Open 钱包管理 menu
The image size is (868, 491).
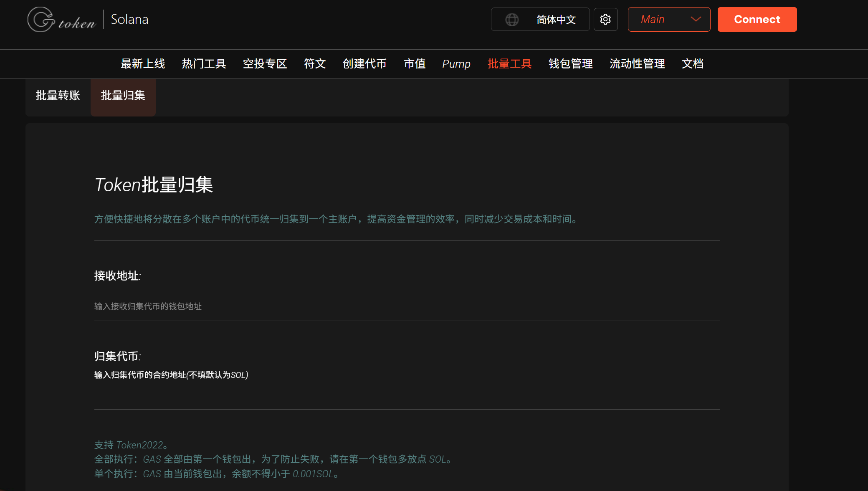[570, 64]
